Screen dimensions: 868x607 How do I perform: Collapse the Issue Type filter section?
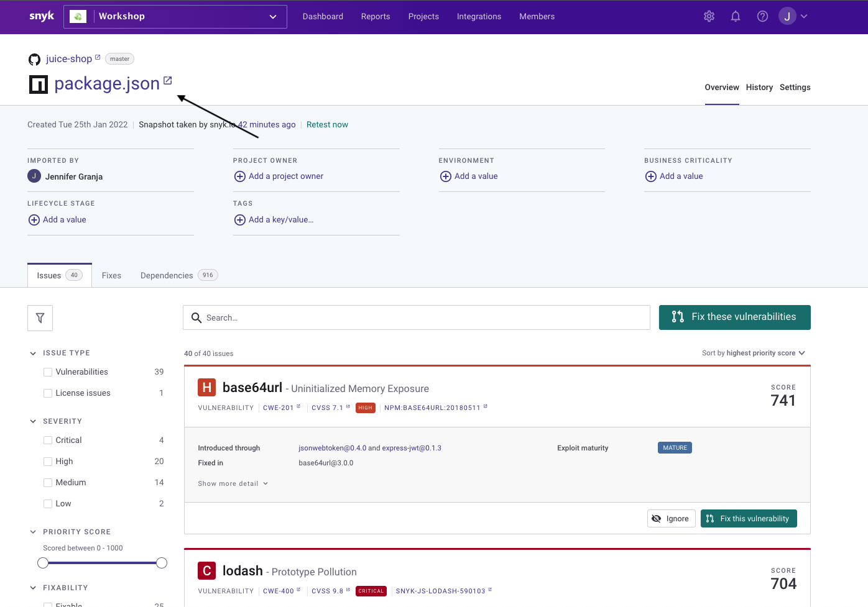tap(33, 354)
